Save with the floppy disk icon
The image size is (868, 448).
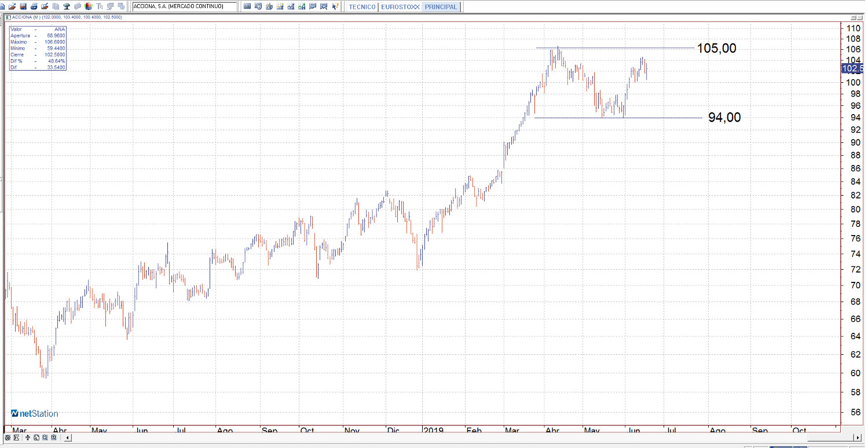pyautogui.click(x=23, y=6)
